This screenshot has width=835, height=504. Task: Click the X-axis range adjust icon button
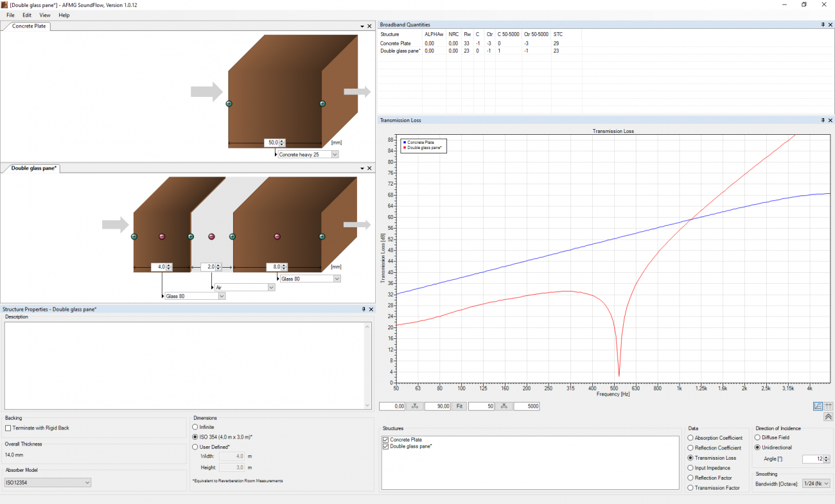(x=504, y=406)
